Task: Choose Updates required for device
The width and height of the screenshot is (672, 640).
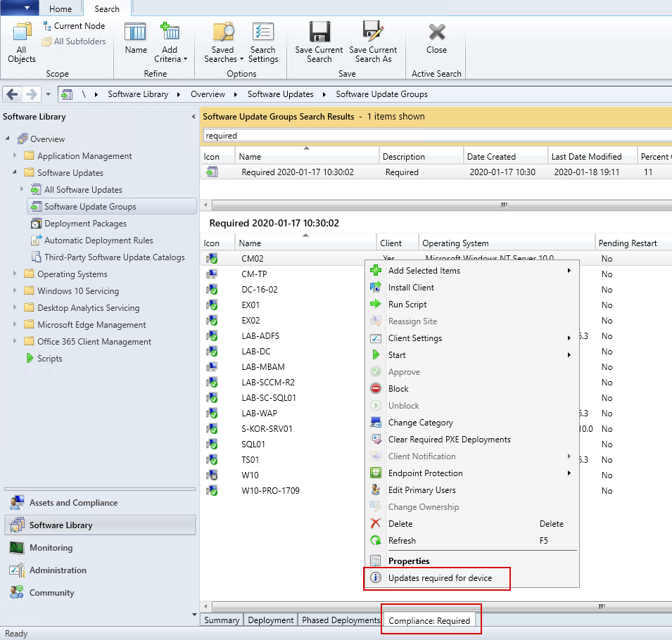Action: click(x=471, y=578)
